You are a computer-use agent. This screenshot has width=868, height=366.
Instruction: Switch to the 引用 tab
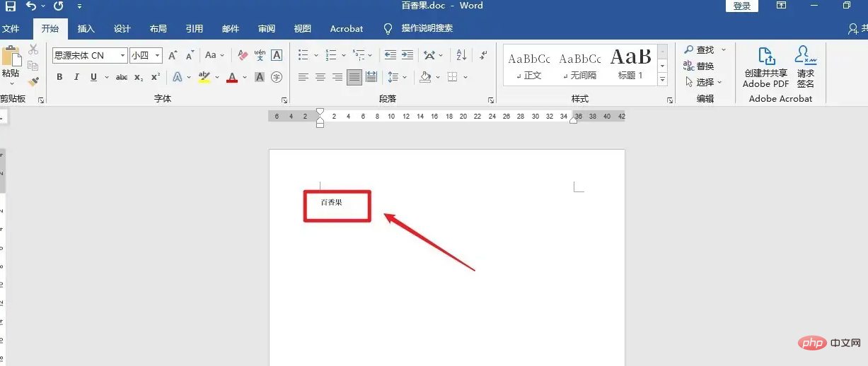pos(195,28)
